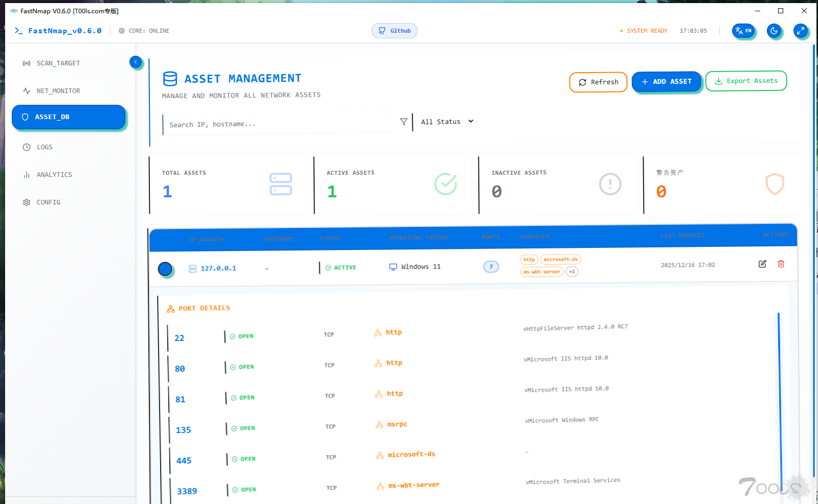Screen dimensions: 818x504
Task: Open ANALYTICS from the sidebar
Action: (x=54, y=175)
